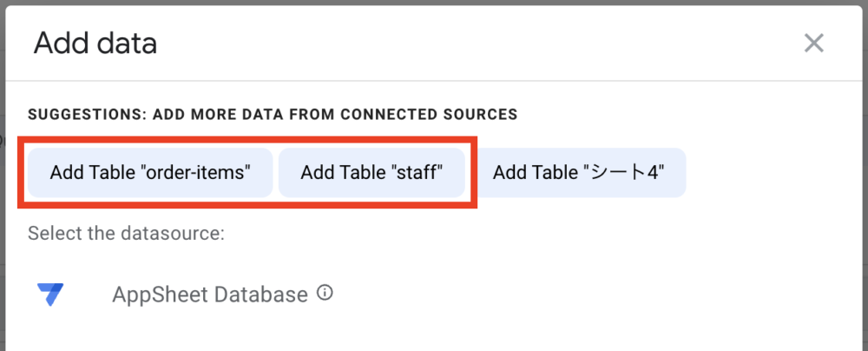Close the Add data dialog
Screen dimensions: 868x351
click(813, 43)
